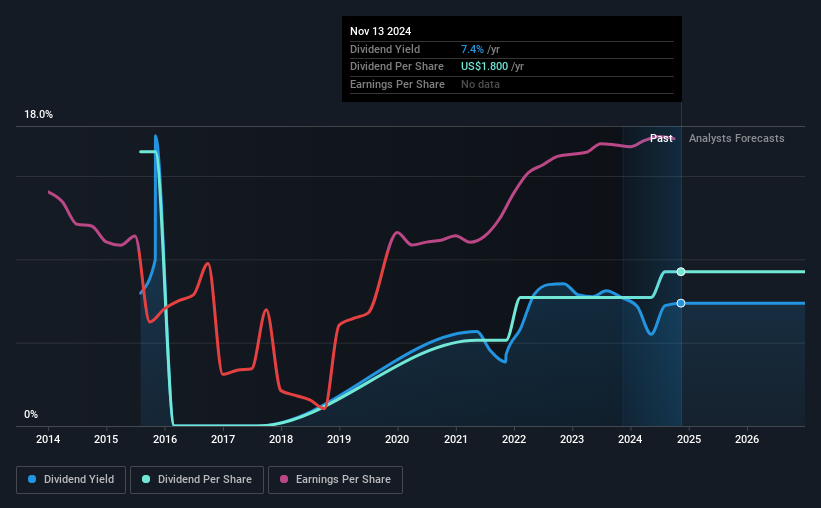Click the tooltip 'Earnings Per Share' row label

(x=397, y=84)
